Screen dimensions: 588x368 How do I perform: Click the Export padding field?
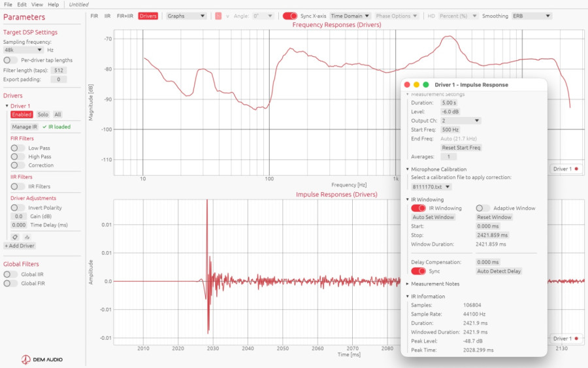pos(59,79)
